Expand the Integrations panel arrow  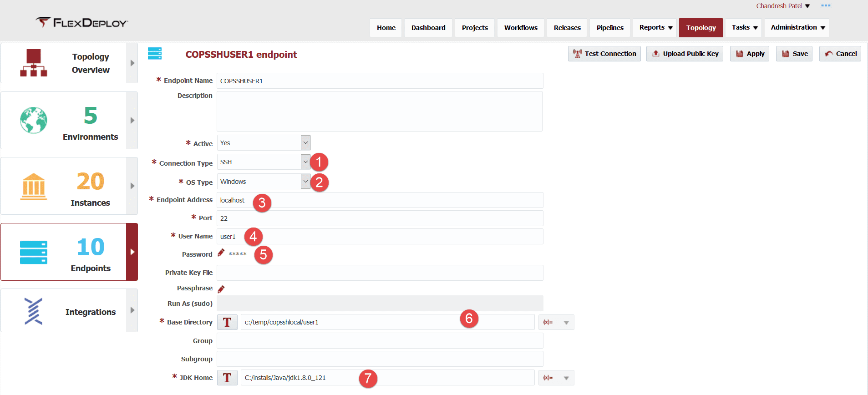132,310
